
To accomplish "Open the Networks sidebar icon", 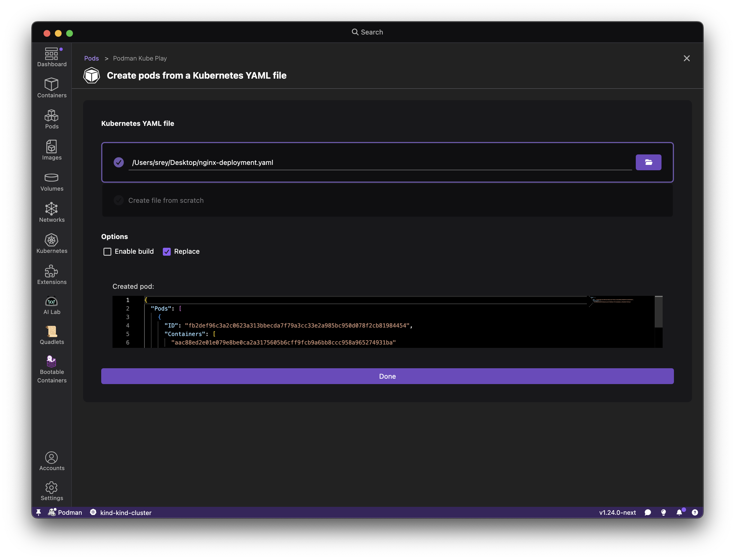I will point(52,212).
